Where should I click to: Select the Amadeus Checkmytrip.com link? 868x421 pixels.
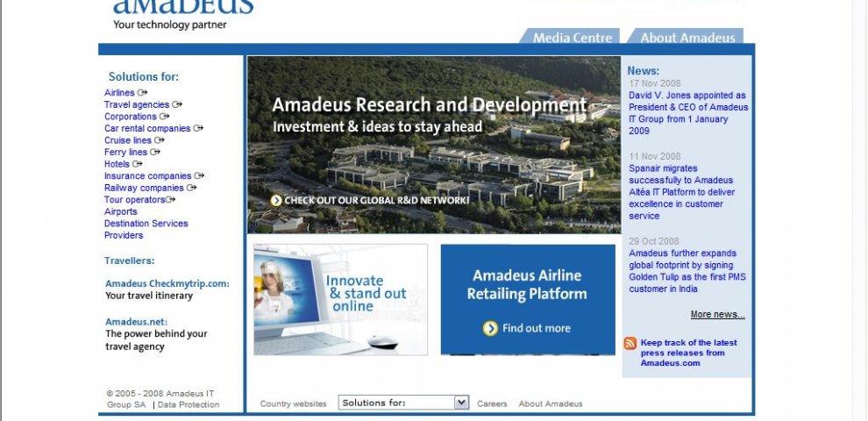pos(167,283)
